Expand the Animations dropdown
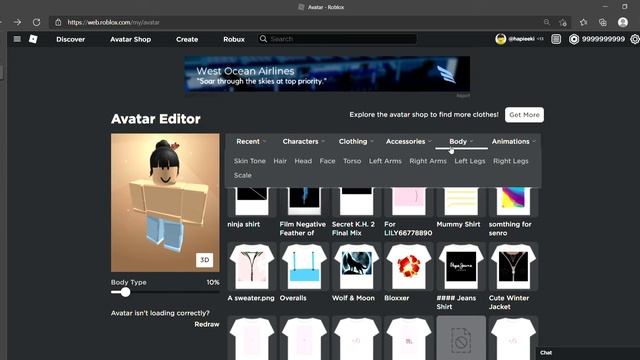The image size is (640, 360). click(x=513, y=141)
